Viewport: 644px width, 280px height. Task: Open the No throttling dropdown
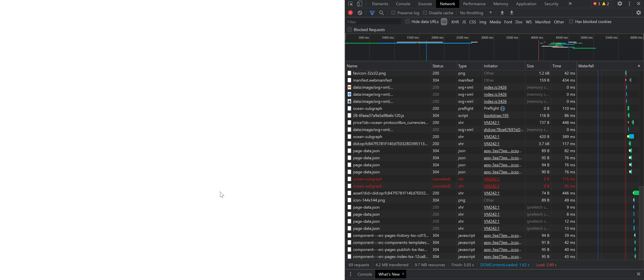click(x=475, y=13)
